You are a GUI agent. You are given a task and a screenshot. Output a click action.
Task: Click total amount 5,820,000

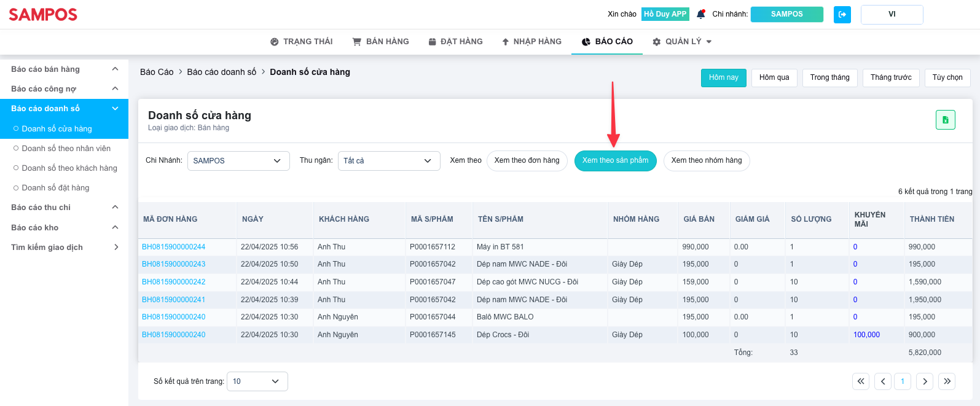pos(925,353)
